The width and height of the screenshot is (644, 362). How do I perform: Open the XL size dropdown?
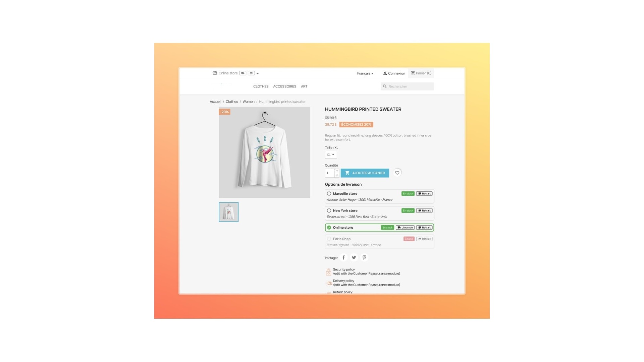tap(331, 155)
